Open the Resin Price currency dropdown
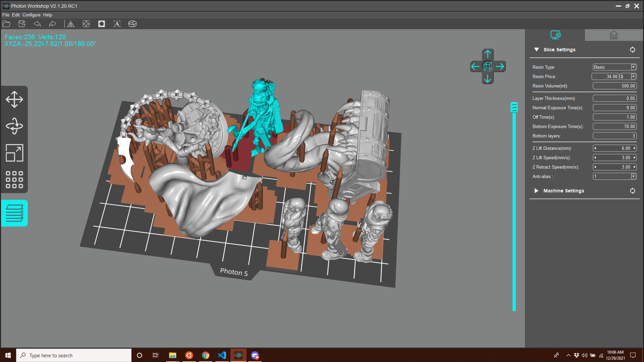This screenshot has width=644, height=362. click(633, 76)
